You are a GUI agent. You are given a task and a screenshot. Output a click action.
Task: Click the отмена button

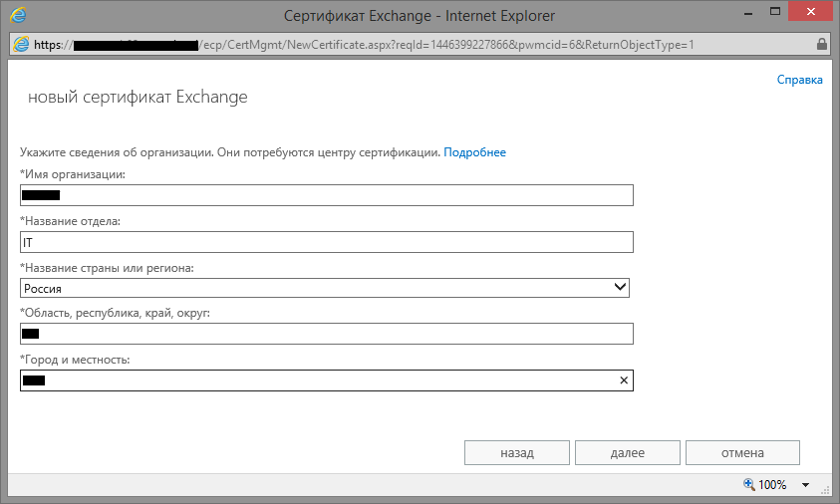(x=742, y=453)
